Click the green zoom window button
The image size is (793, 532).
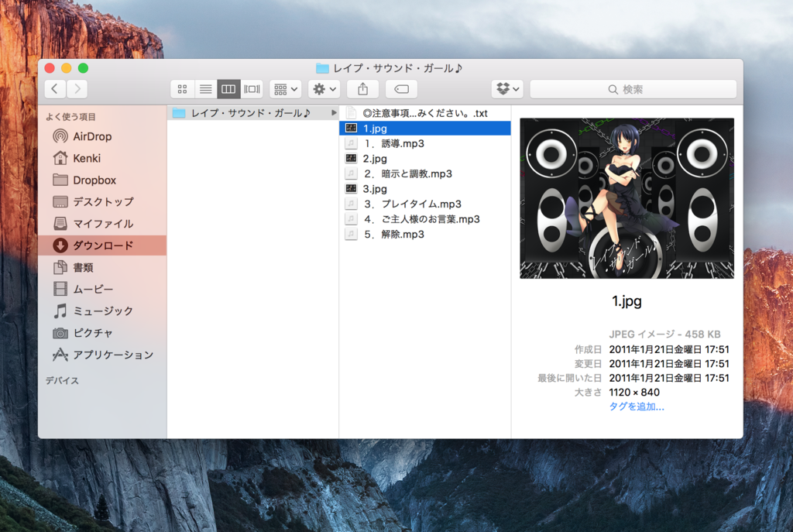point(84,68)
